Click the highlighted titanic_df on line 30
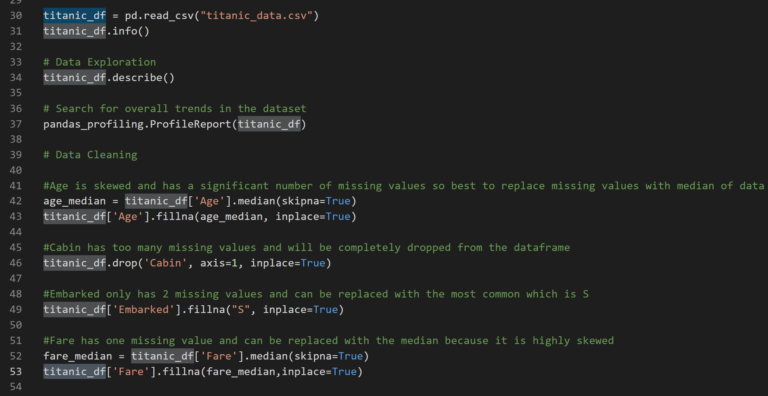Image resolution: width=768 pixels, height=396 pixels. click(x=74, y=16)
